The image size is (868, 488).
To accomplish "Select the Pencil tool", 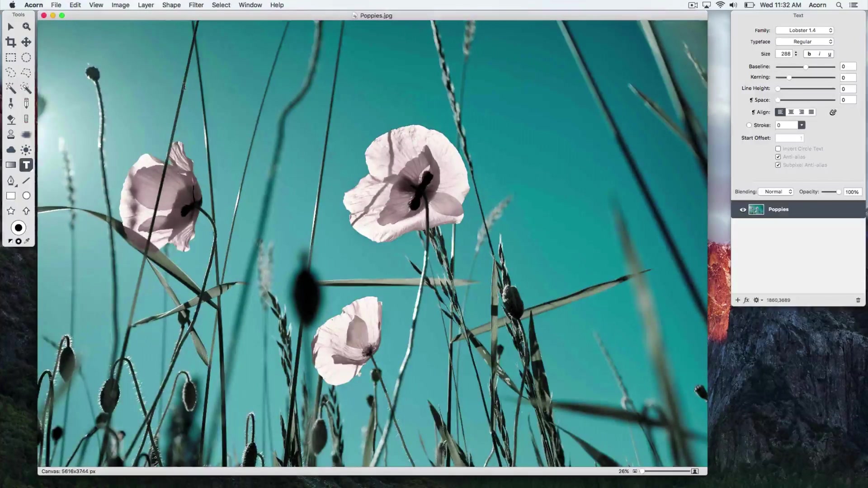I will tap(26, 103).
